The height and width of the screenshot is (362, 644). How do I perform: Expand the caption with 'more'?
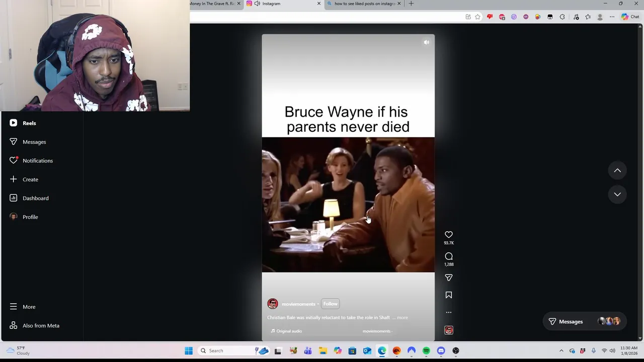point(403,318)
